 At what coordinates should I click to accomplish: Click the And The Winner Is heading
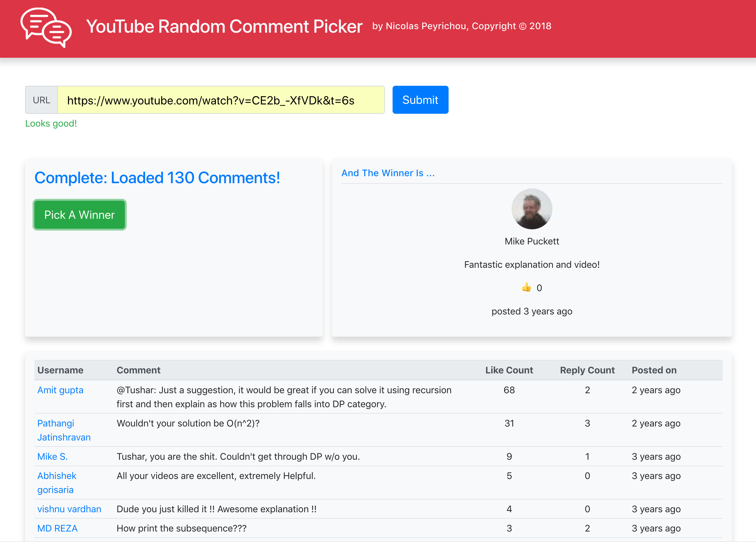[x=388, y=173]
